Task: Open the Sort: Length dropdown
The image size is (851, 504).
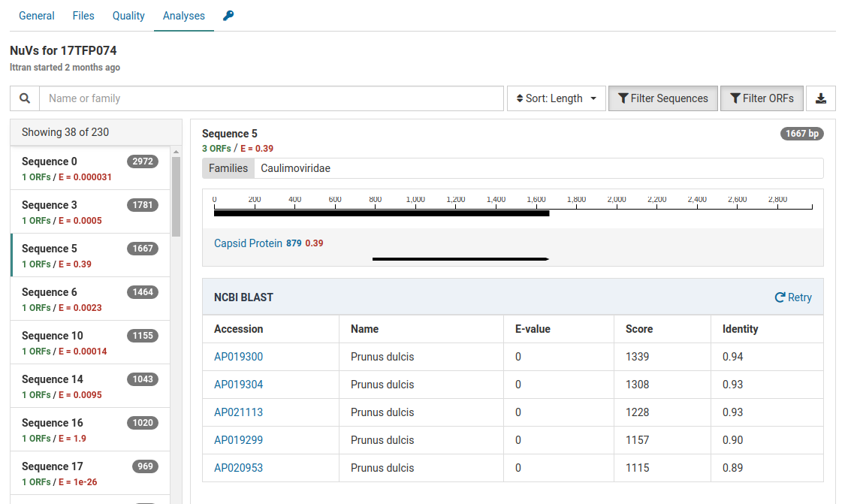Action: [556, 98]
